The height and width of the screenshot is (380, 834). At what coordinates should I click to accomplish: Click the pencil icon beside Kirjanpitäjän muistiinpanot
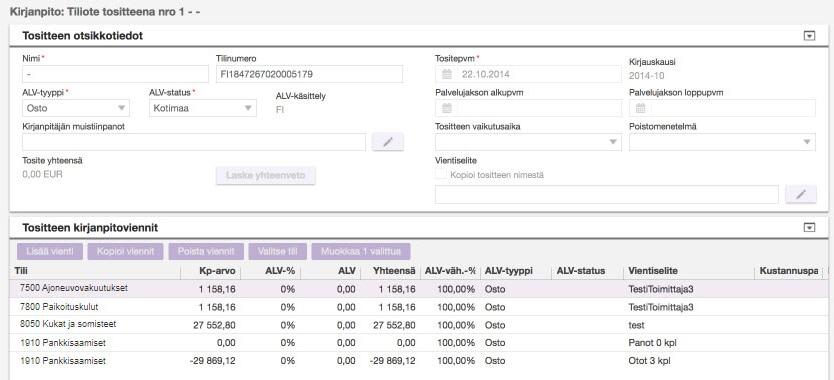(388, 142)
